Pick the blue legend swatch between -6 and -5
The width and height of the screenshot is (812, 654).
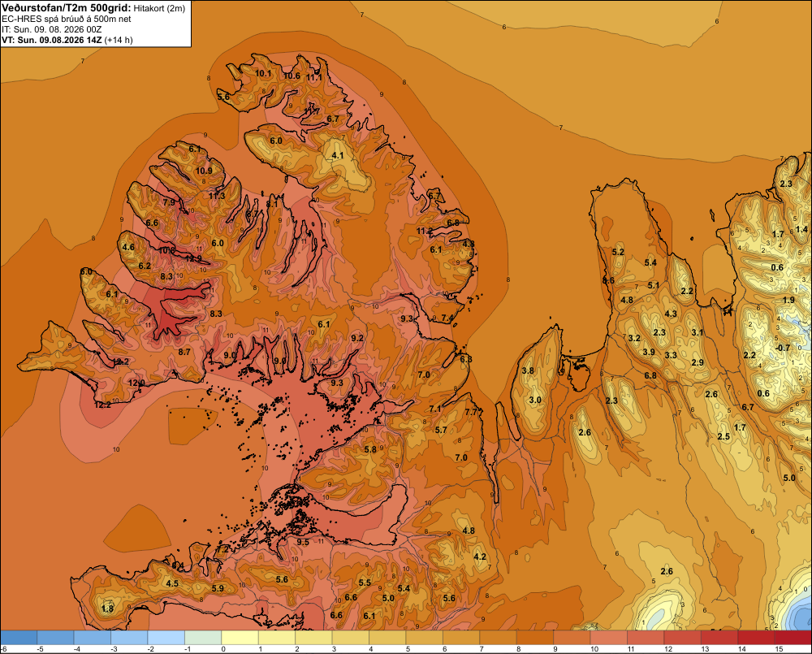point(19,638)
